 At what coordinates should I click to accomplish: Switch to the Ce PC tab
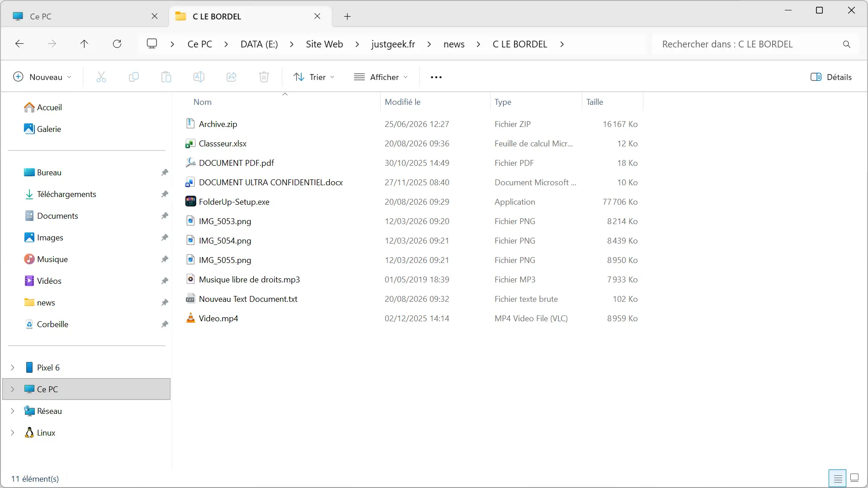(x=86, y=16)
